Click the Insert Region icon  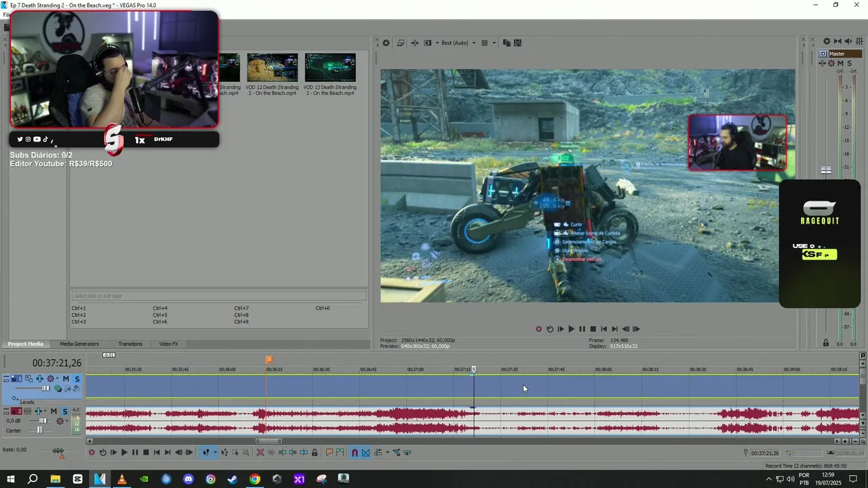[x=340, y=452]
